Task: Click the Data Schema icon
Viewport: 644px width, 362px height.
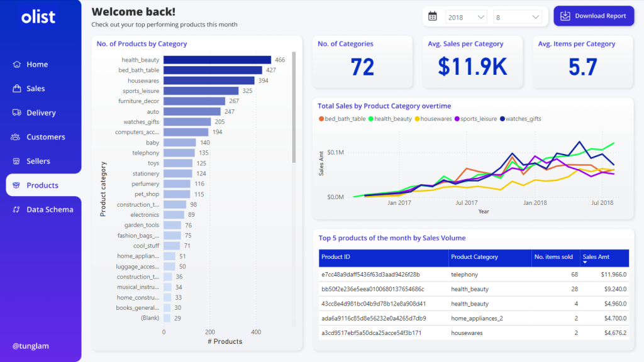Action: tap(16, 209)
